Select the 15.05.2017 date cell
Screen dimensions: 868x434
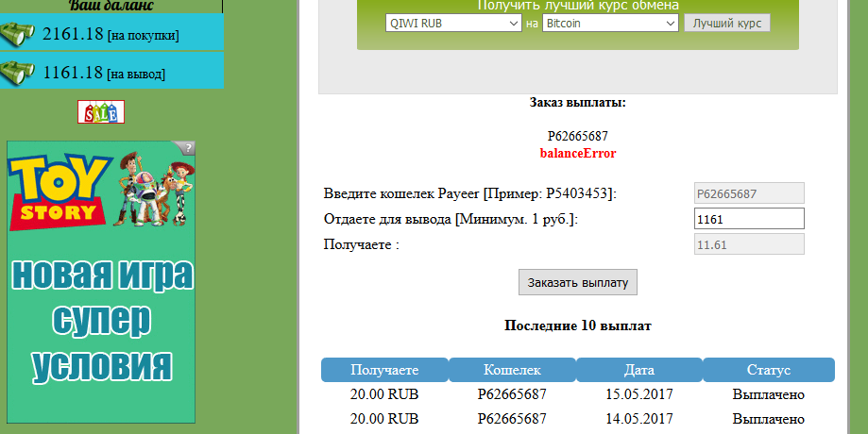pos(638,394)
